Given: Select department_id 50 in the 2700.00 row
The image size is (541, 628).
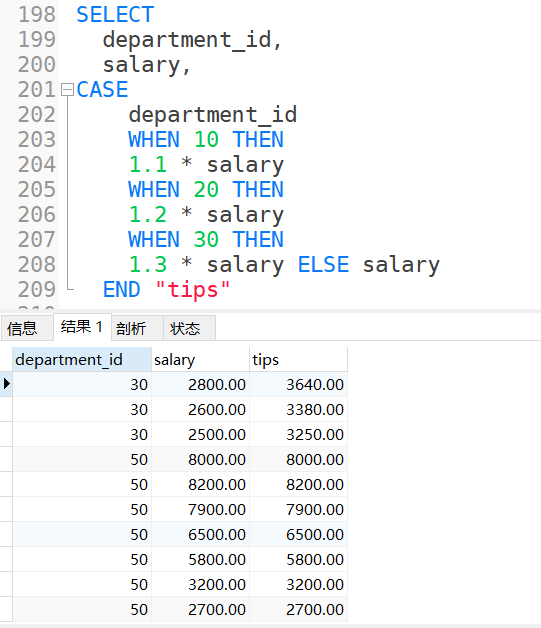Looking at the screenshot, I should [x=82, y=609].
